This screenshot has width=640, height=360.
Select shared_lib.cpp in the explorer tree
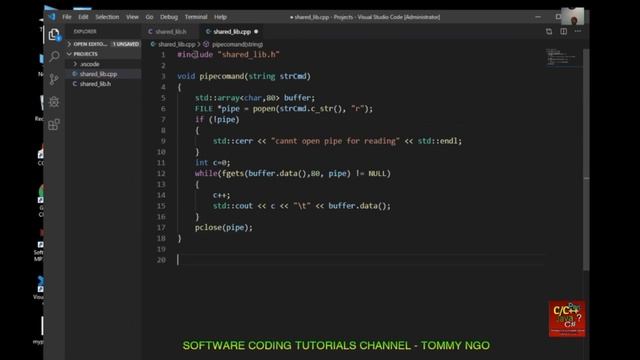[x=98, y=74]
